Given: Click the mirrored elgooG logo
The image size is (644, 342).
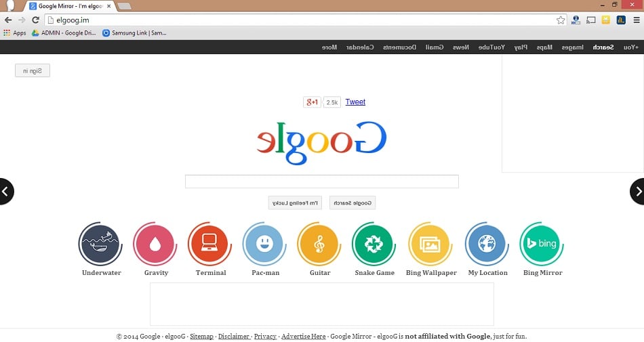Looking at the screenshot, I should [x=321, y=142].
